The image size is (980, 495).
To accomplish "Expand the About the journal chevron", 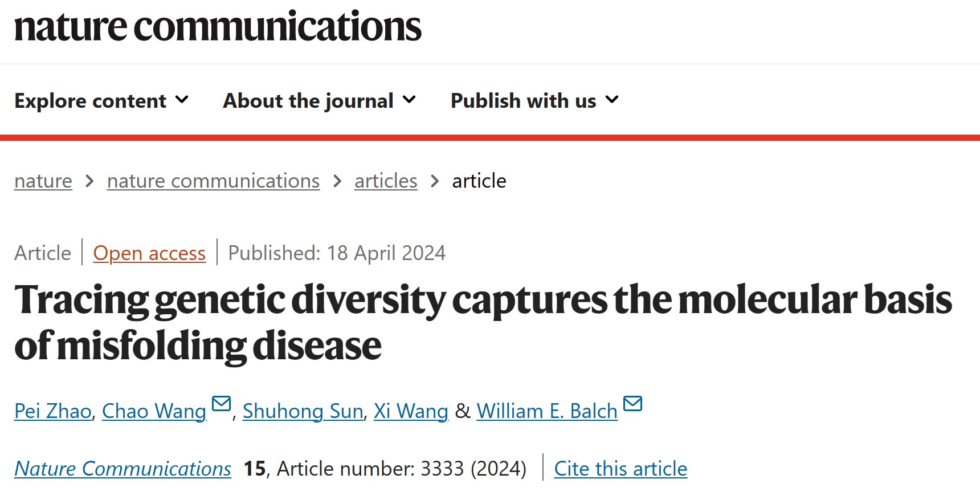I will coord(409,100).
